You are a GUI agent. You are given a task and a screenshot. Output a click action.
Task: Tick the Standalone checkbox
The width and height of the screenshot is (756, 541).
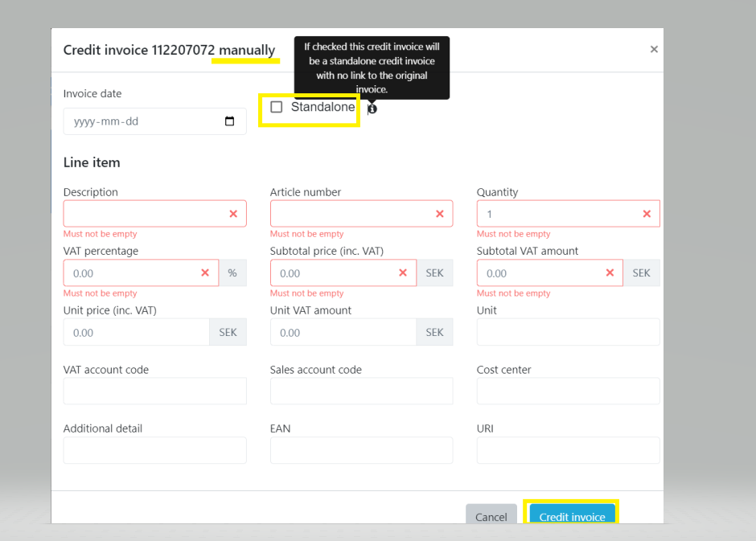[x=277, y=107]
